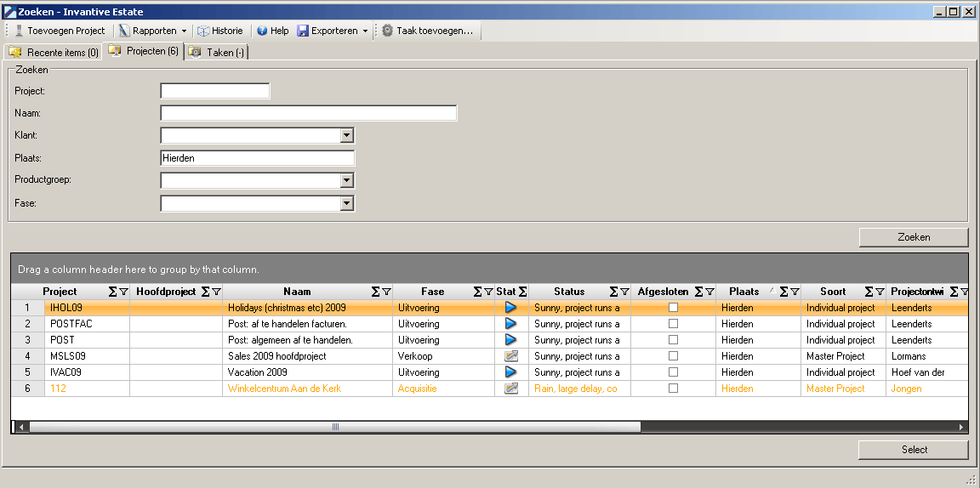Click 'Rain, large delay, co' status cell
Screen dimensions: 980x488
(x=579, y=389)
